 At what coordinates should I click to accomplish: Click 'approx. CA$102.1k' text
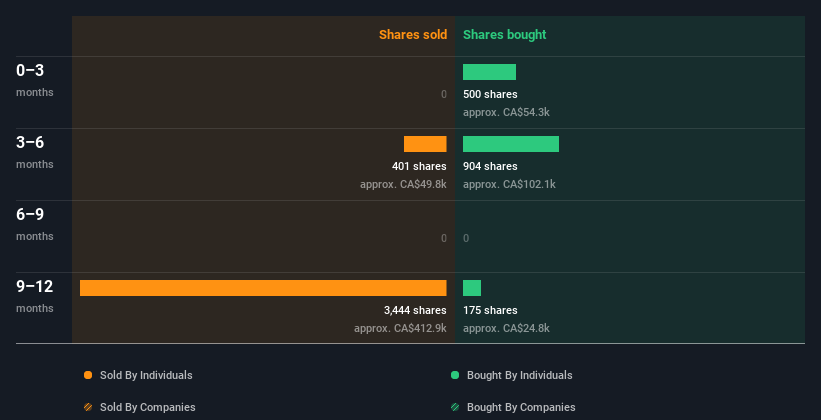click(509, 184)
